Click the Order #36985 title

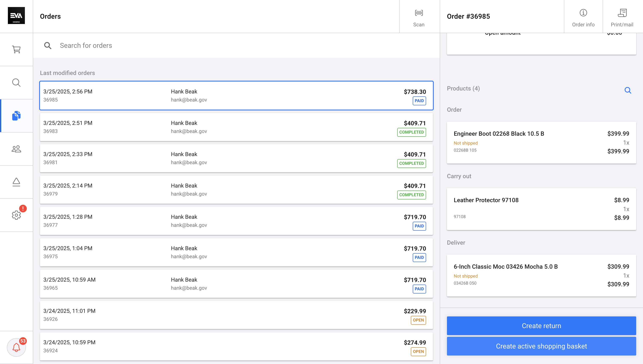pos(468,17)
